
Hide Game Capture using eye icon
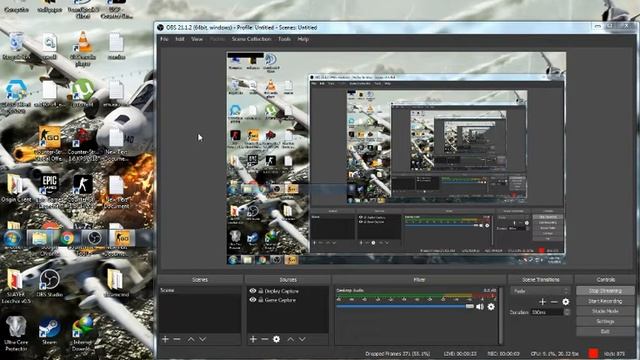coord(253,300)
